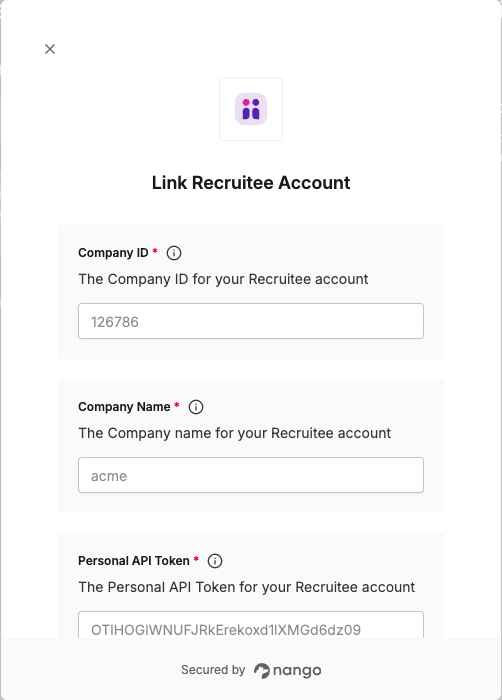The height and width of the screenshot is (700, 502).
Task: Focus the Company Name field showing acme
Action: [x=251, y=475]
